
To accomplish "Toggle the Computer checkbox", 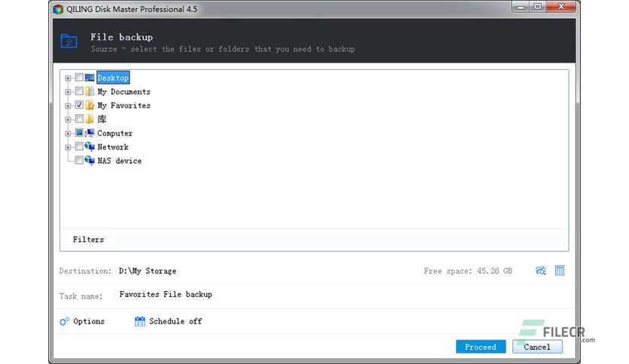I will (79, 132).
